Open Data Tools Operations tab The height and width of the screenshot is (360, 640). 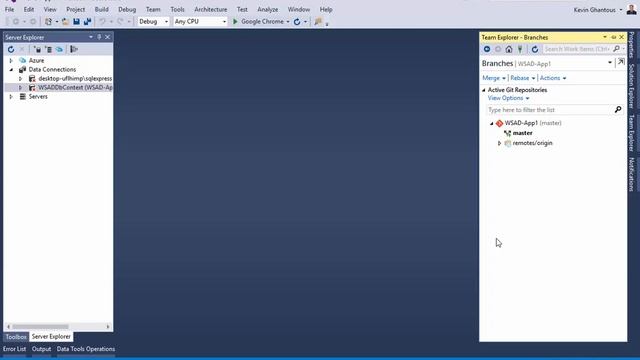(86, 349)
